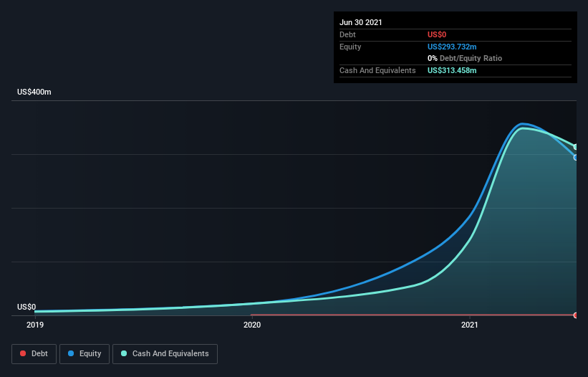The width and height of the screenshot is (588, 377).
Task: Select the teal Cash And Equivalents legend dot
Action: (x=124, y=353)
